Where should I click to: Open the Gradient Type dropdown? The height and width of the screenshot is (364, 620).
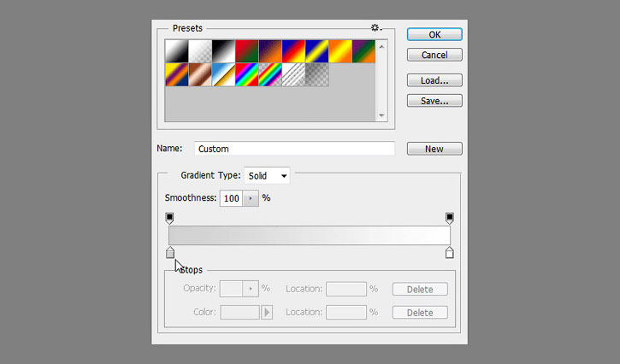coord(267,175)
